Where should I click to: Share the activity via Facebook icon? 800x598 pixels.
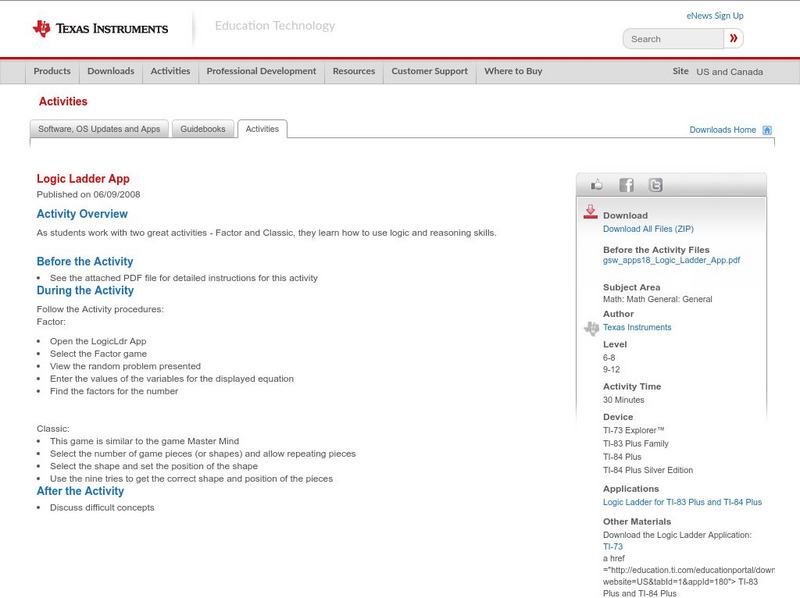(x=626, y=185)
